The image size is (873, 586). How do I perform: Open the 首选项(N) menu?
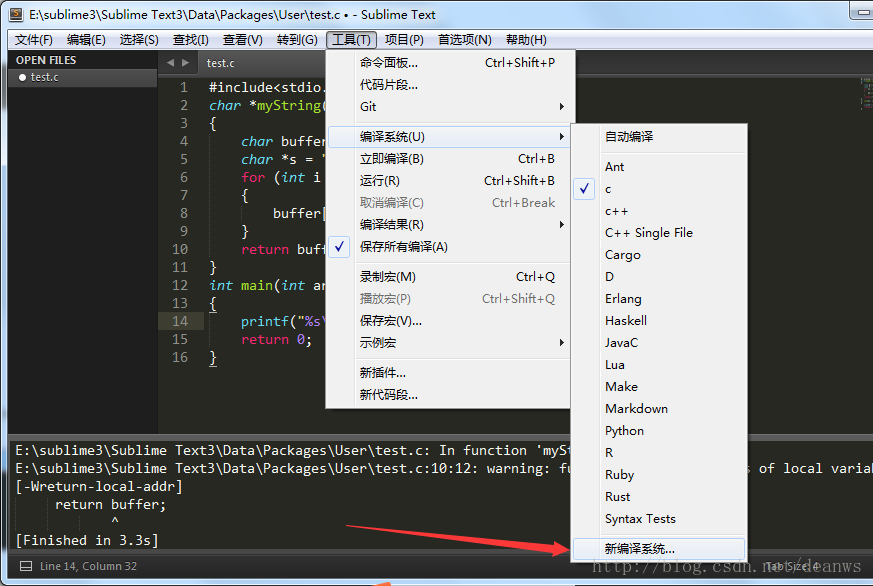tap(464, 40)
